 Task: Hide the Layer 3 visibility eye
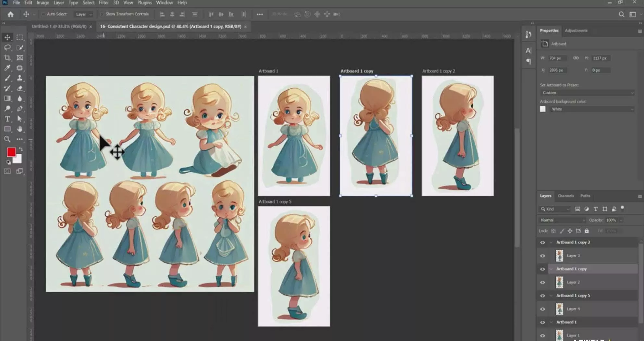(542, 256)
